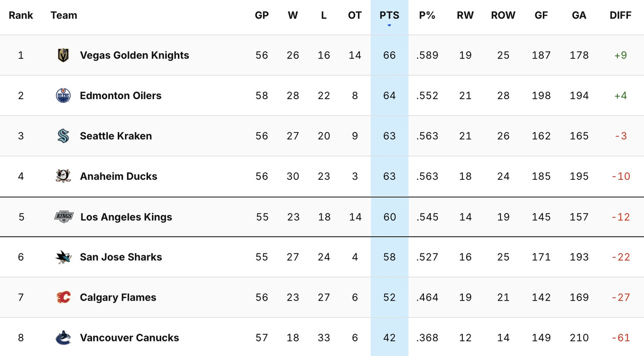Click the P% column header
The height and width of the screenshot is (356, 644).
click(427, 15)
